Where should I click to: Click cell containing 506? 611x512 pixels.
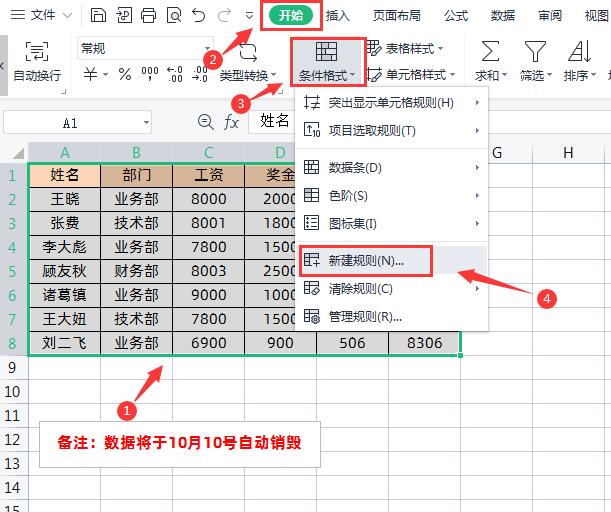pyautogui.click(x=352, y=343)
